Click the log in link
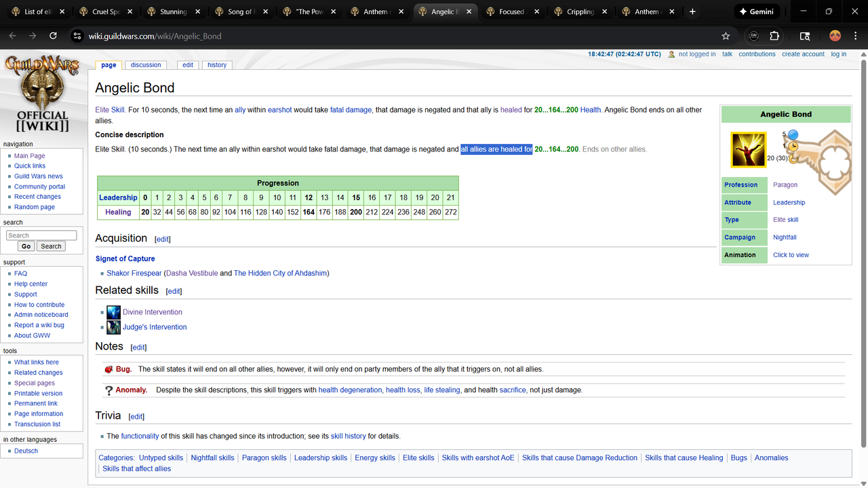The width and height of the screenshot is (868, 488). click(x=839, y=54)
